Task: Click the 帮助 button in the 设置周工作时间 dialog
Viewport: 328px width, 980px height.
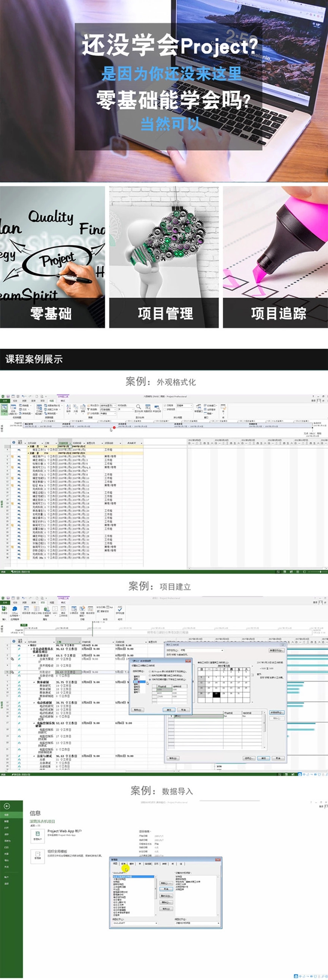Action: [138, 710]
